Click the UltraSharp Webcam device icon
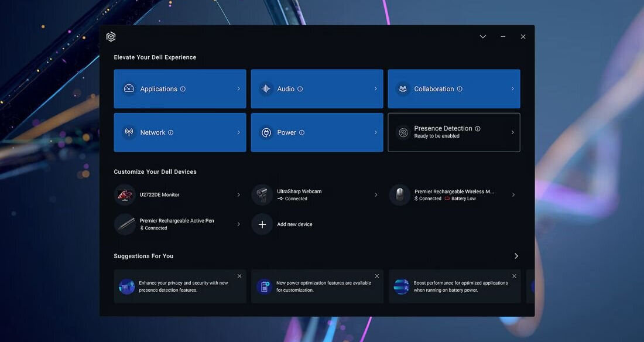Viewport: 644px width, 342px height. click(262, 195)
